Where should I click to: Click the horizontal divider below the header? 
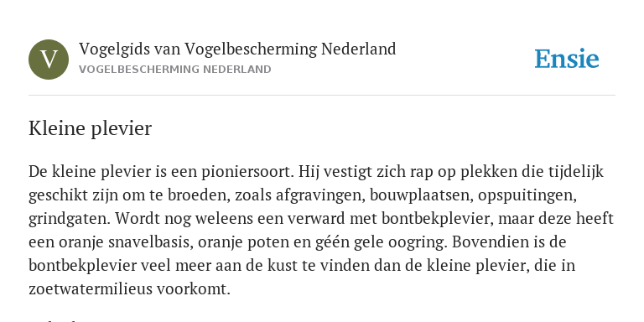click(322, 96)
